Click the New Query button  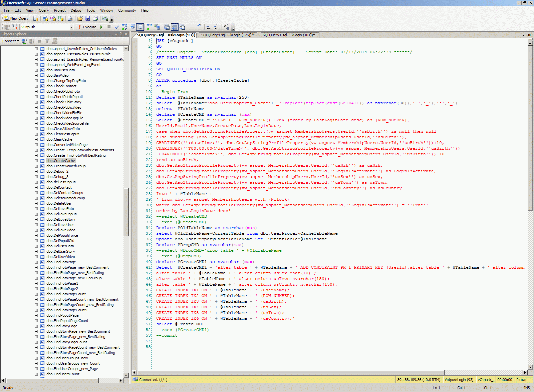[x=17, y=18]
